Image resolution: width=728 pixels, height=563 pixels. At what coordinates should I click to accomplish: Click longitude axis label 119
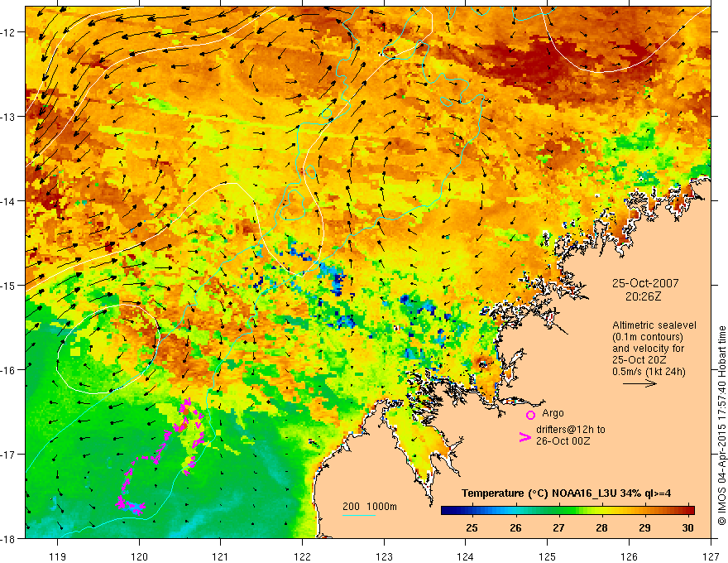coord(58,556)
